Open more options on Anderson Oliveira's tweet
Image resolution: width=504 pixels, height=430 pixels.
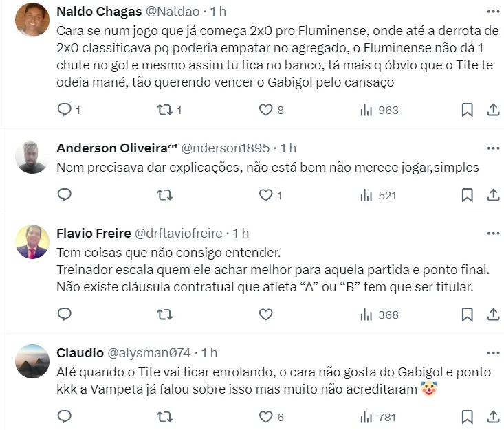(x=493, y=148)
